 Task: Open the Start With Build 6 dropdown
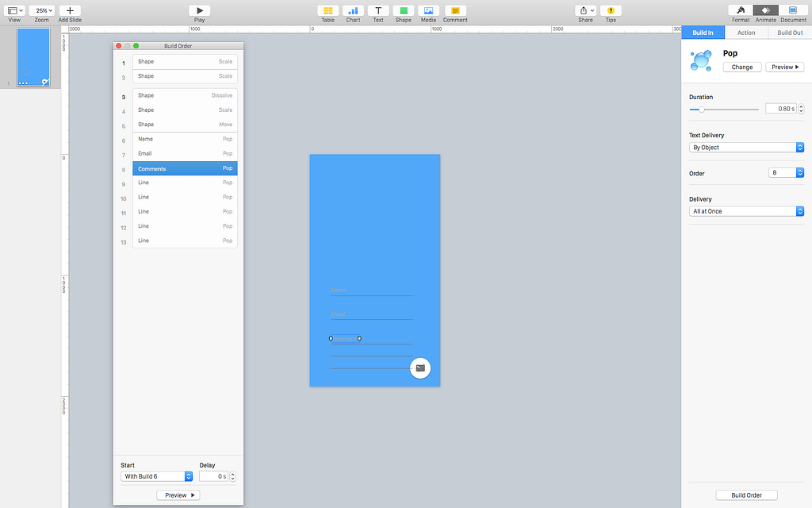pyautogui.click(x=156, y=476)
